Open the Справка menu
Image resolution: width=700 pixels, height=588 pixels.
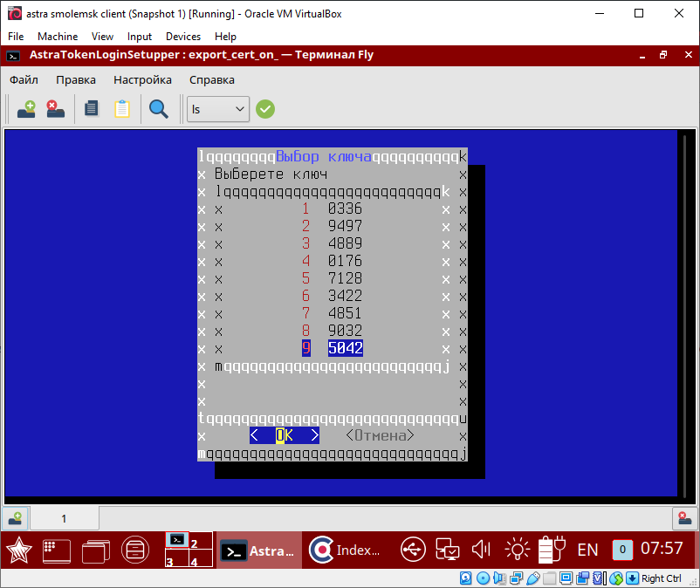coord(211,80)
